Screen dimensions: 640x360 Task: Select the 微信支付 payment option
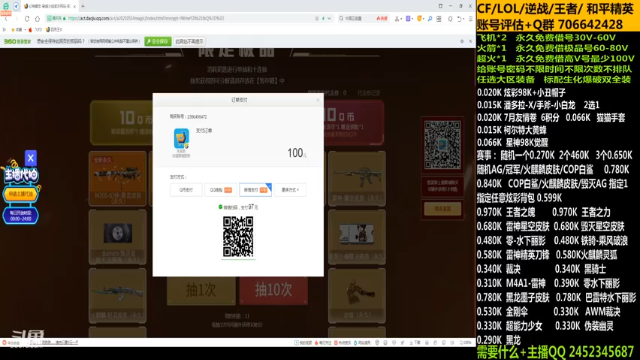pos(255,190)
